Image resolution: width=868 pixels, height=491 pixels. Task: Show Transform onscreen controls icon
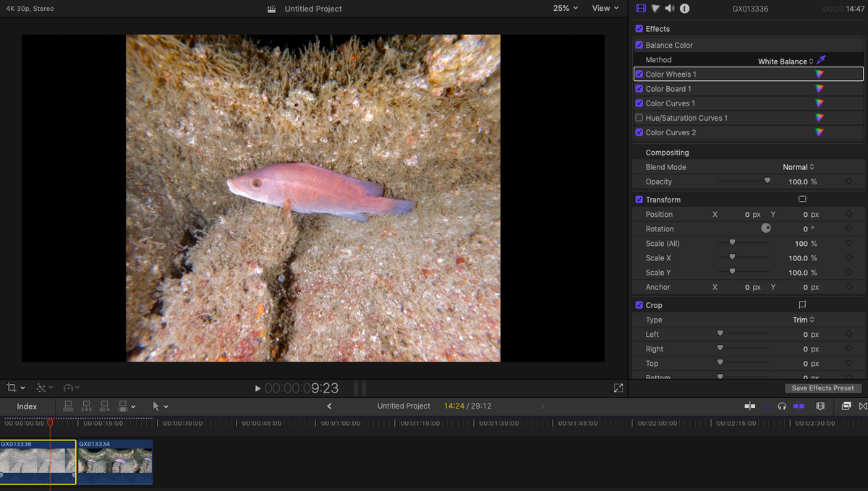click(802, 199)
